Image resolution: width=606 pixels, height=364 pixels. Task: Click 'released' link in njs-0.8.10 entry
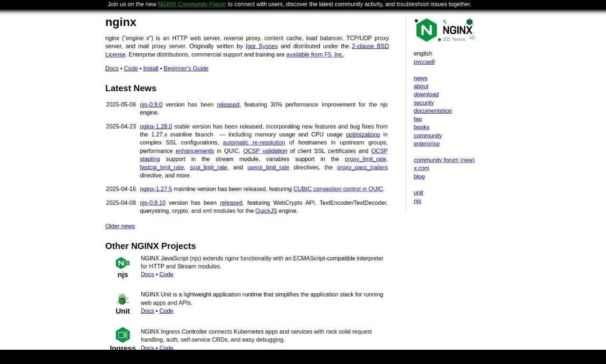click(231, 203)
